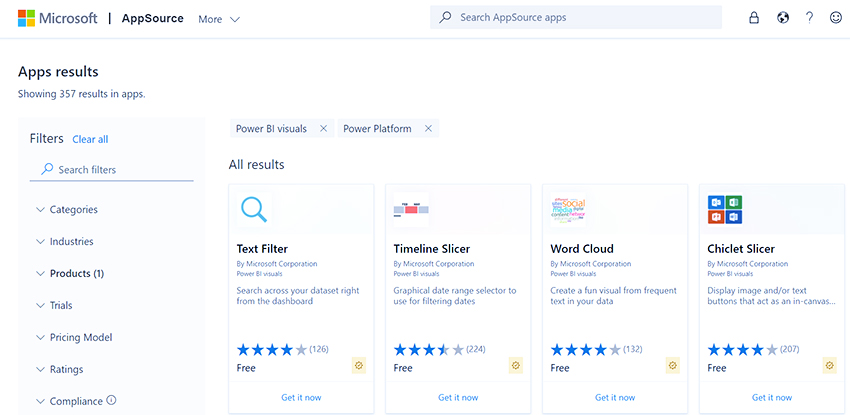
Task: Click Word Cloud star rating
Action: (x=586, y=349)
